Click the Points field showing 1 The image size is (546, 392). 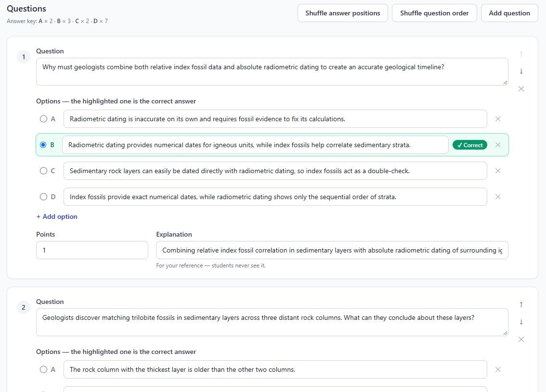click(x=92, y=250)
